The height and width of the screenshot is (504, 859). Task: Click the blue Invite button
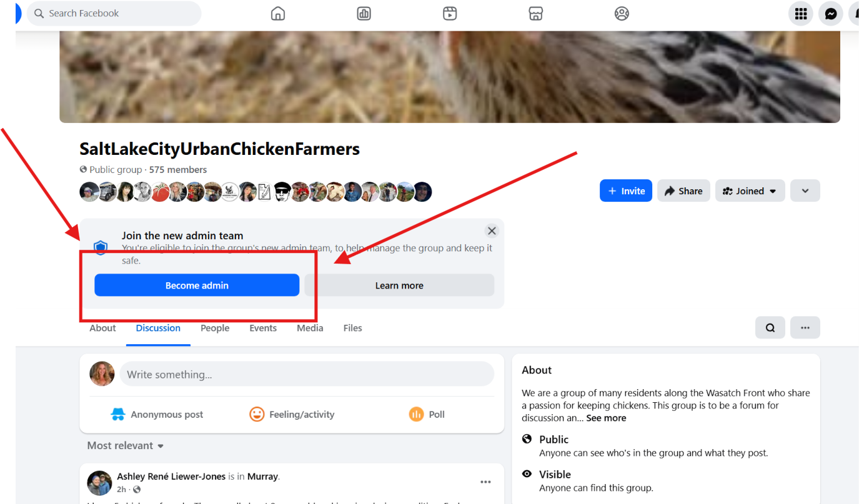click(626, 191)
